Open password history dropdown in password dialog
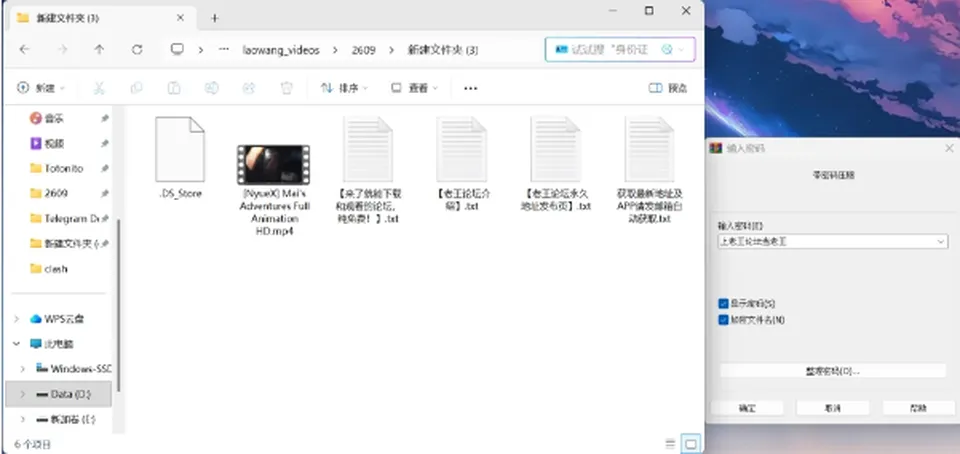The height and width of the screenshot is (454, 960). [x=941, y=242]
